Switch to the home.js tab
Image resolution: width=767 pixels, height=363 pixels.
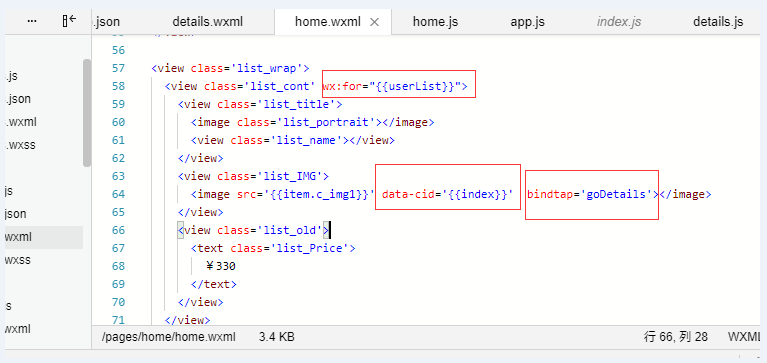coord(435,22)
